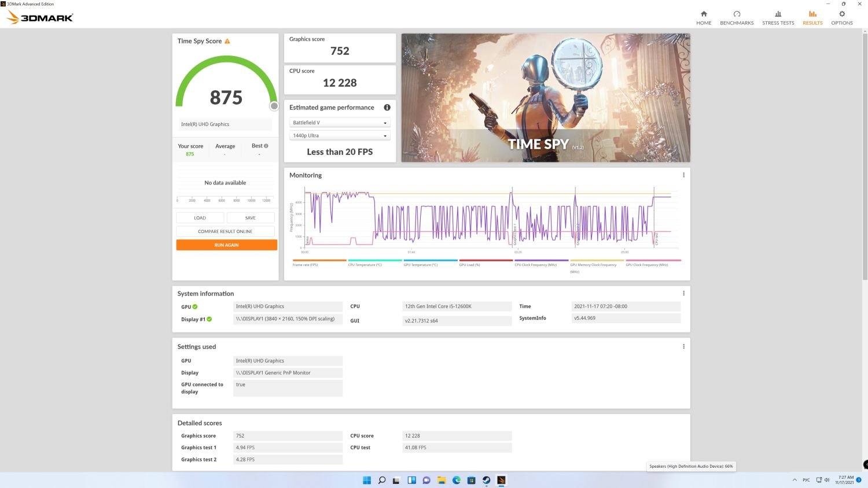The width and height of the screenshot is (868, 488).
Task: Click the Time Spy hero image
Action: 546,98
